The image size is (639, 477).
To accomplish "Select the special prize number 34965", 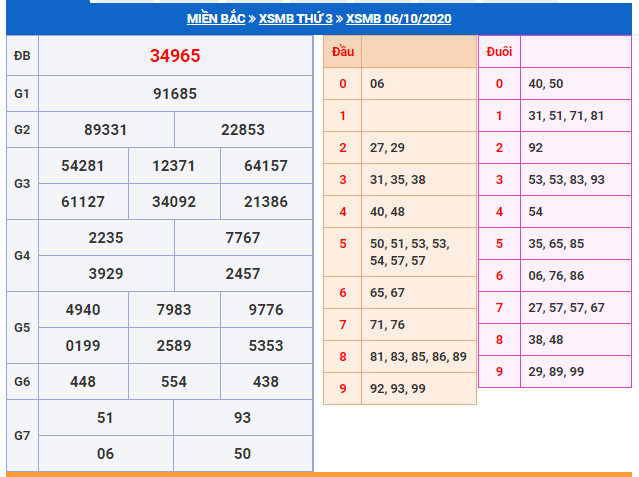I will pyautogui.click(x=175, y=56).
